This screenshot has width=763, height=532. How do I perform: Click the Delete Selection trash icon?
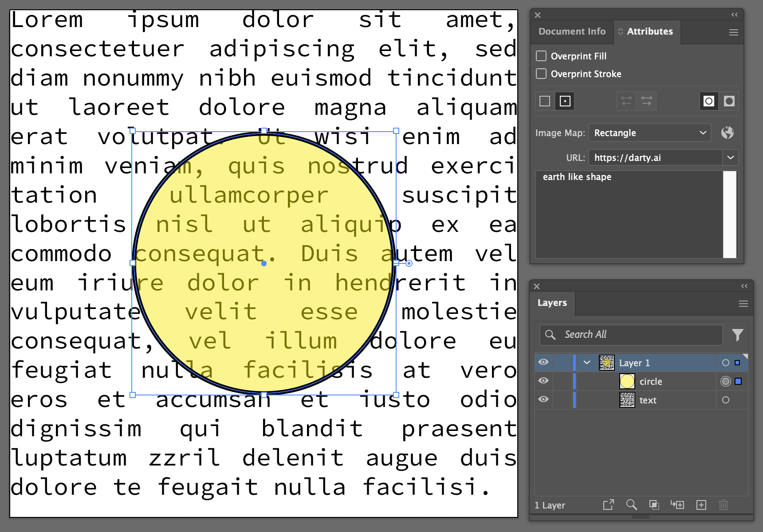[723, 505]
